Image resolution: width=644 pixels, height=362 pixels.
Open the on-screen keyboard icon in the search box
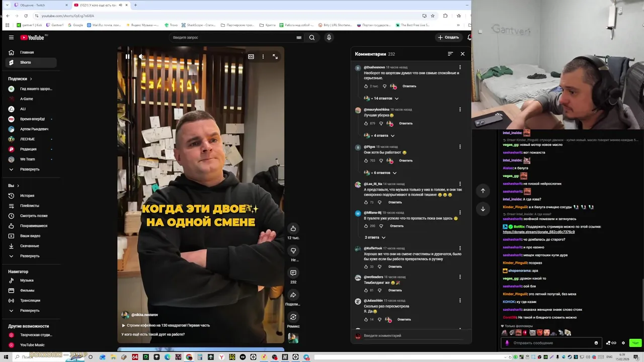pyautogui.click(x=299, y=37)
